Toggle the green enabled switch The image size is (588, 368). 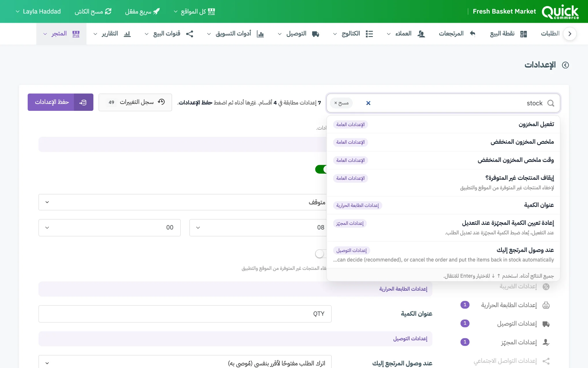(321, 169)
